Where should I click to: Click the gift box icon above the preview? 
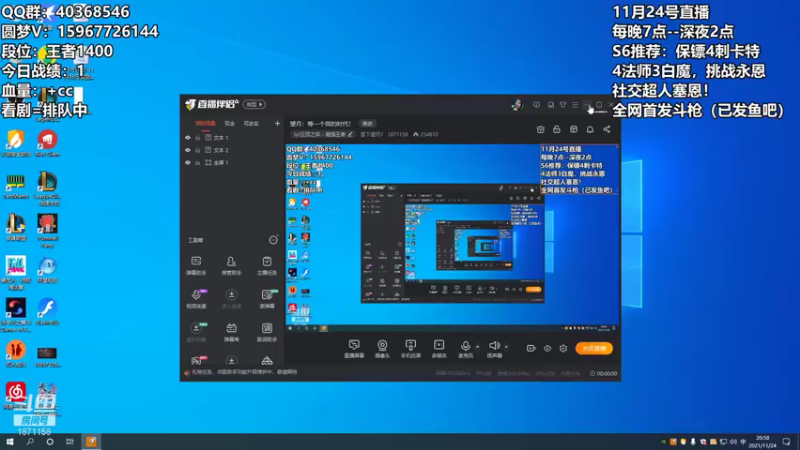pyautogui.click(x=540, y=130)
